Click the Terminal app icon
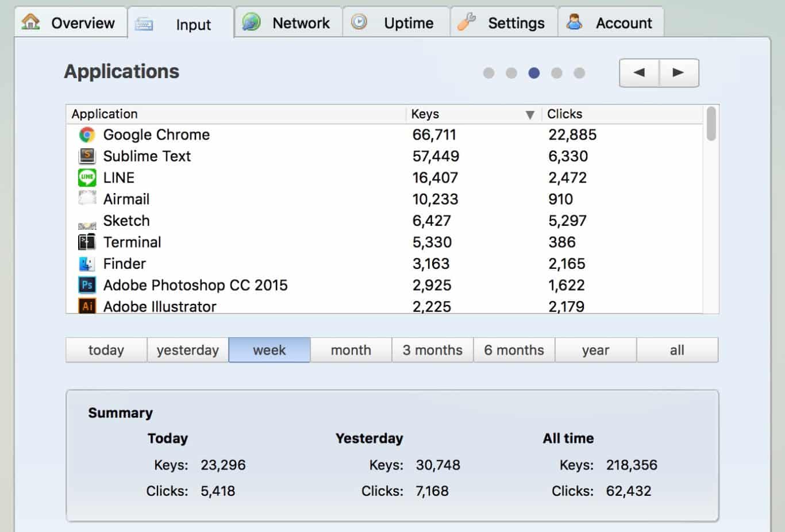 (x=87, y=242)
